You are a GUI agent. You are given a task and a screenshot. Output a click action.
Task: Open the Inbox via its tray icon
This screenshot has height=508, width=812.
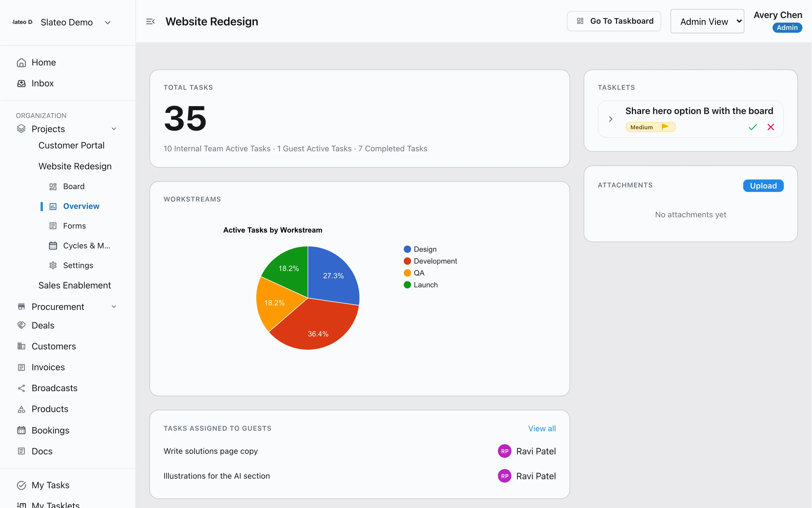[x=21, y=83]
